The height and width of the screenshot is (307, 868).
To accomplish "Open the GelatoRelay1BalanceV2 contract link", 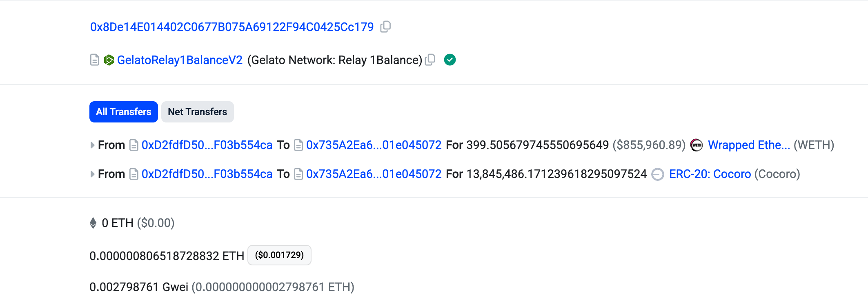I will (180, 60).
